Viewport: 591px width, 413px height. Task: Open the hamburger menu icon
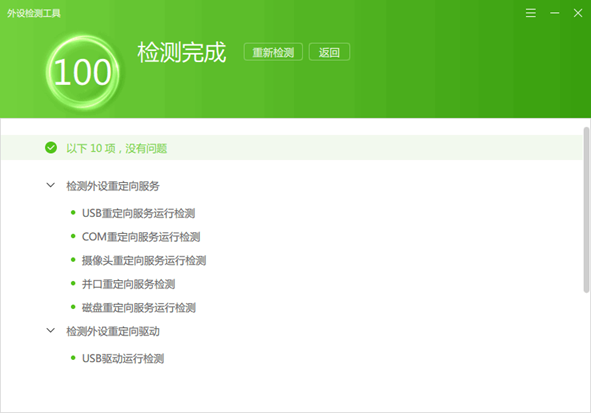click(x=531, y=13)
